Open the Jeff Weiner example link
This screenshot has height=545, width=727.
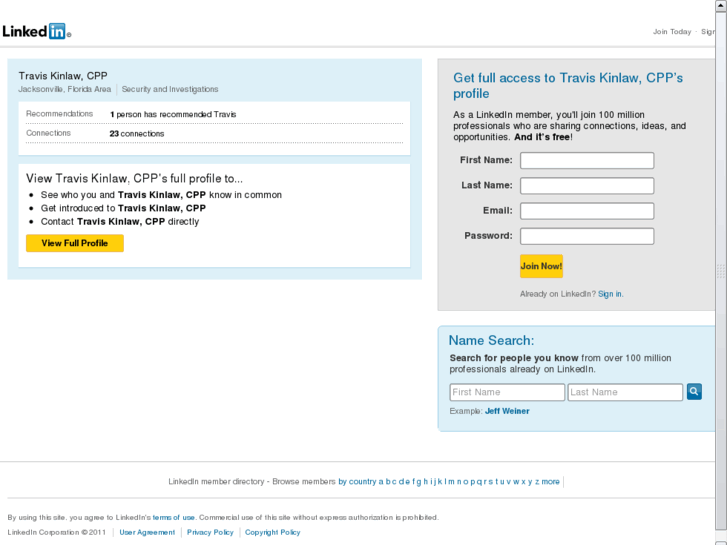(507, 411)
